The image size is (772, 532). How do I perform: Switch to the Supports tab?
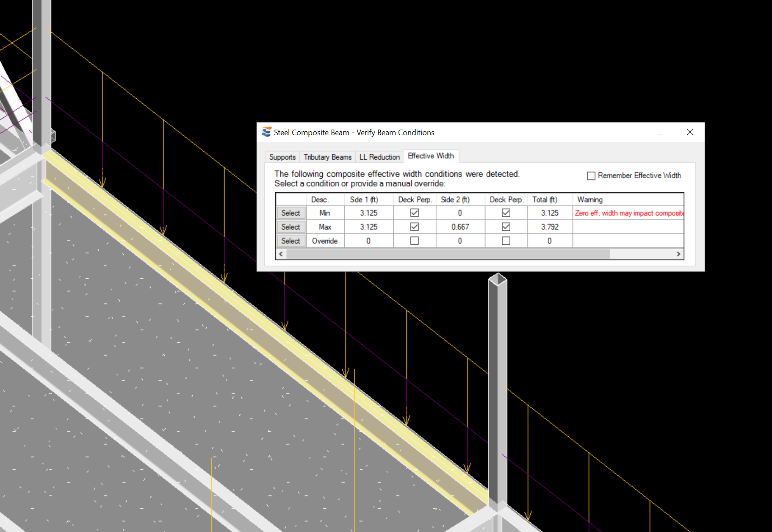(x=282, y=157)
